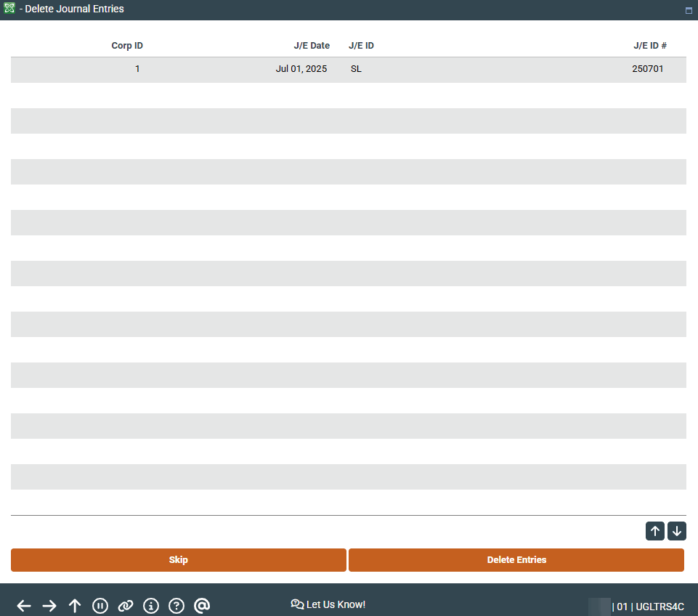Screen dimensions: 698x616
Task: Select the journal entry row 250701
Action: pyautogui.click(x=349, y=70)
